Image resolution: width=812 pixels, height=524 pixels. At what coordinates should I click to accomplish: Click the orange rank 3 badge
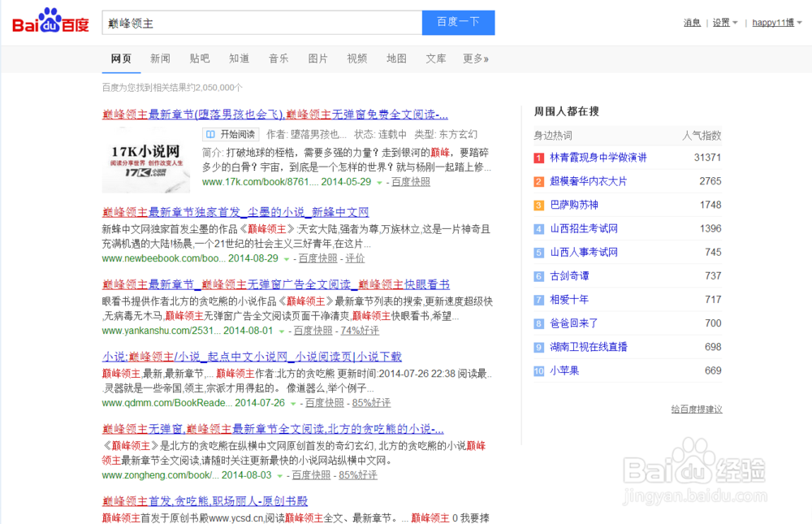tap(538, 206)
